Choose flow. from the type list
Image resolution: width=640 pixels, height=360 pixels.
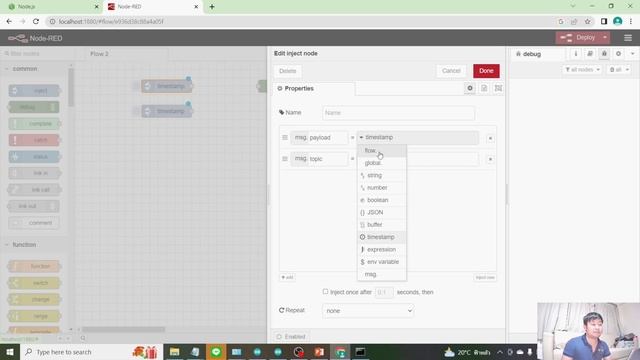click(x=382, y=151)
